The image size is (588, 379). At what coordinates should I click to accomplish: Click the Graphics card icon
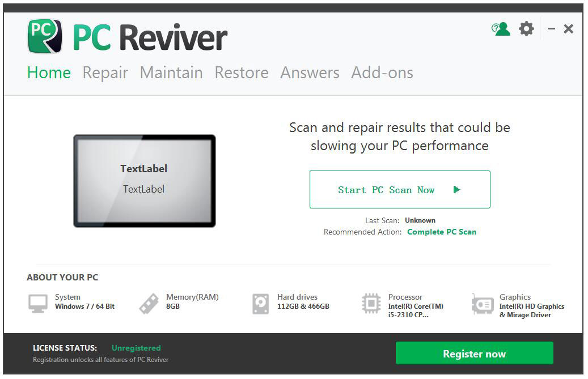pos(483,303)
